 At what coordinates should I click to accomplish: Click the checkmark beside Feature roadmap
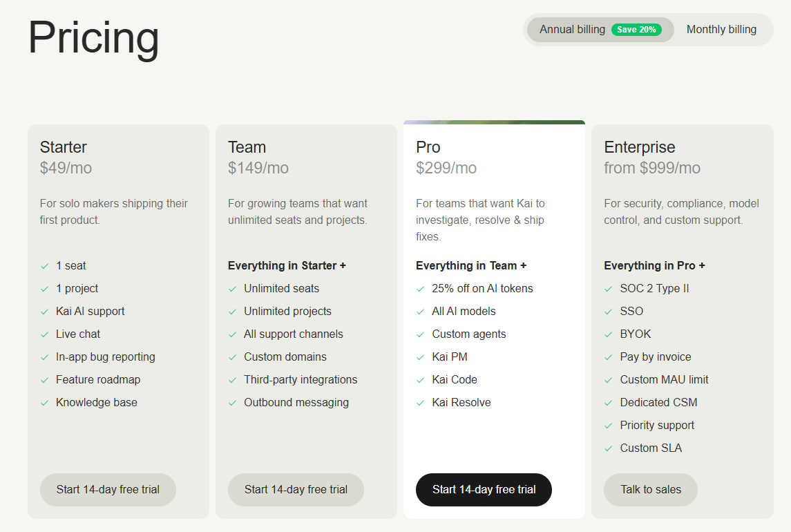point(44,380)
